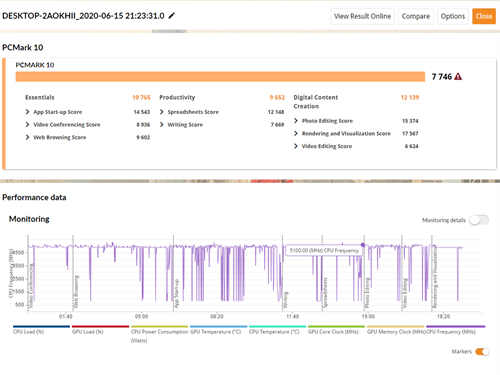The image size is (500, 375).
Task: Click the result title DESKTOP-2AOKHII
Action: tap(83, 16)
